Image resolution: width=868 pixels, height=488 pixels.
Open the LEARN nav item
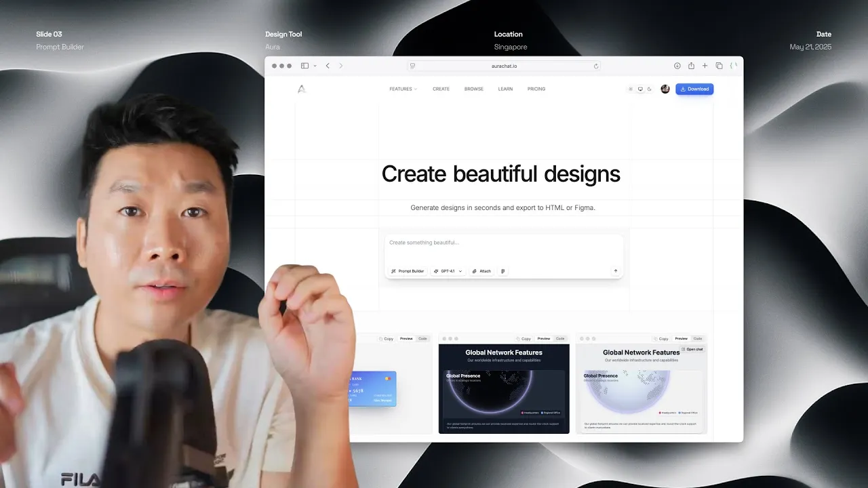click(x=505, y=89)
